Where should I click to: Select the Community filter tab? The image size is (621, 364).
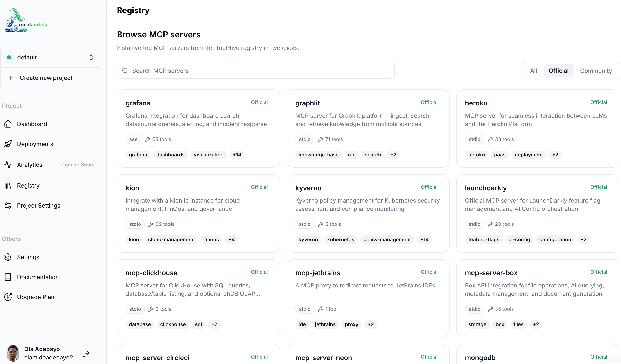point(596,71)
